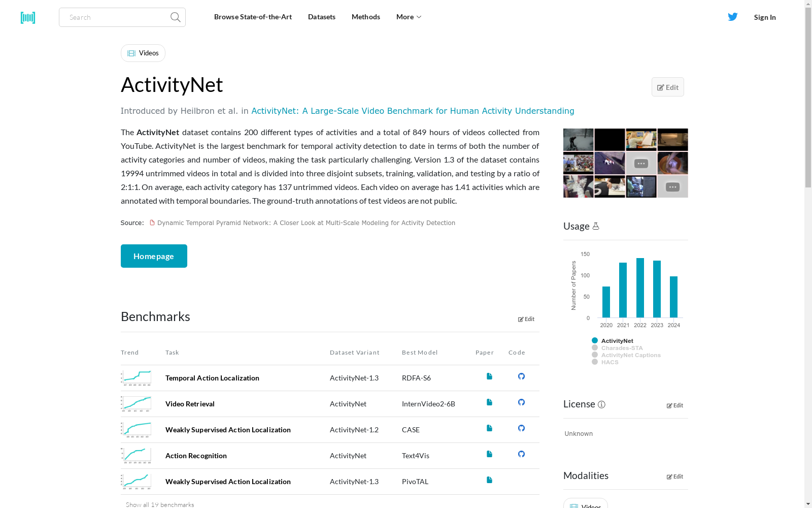Open GitHub code icon for CASE model row
The image size is (812, 508).
(521, 428)
